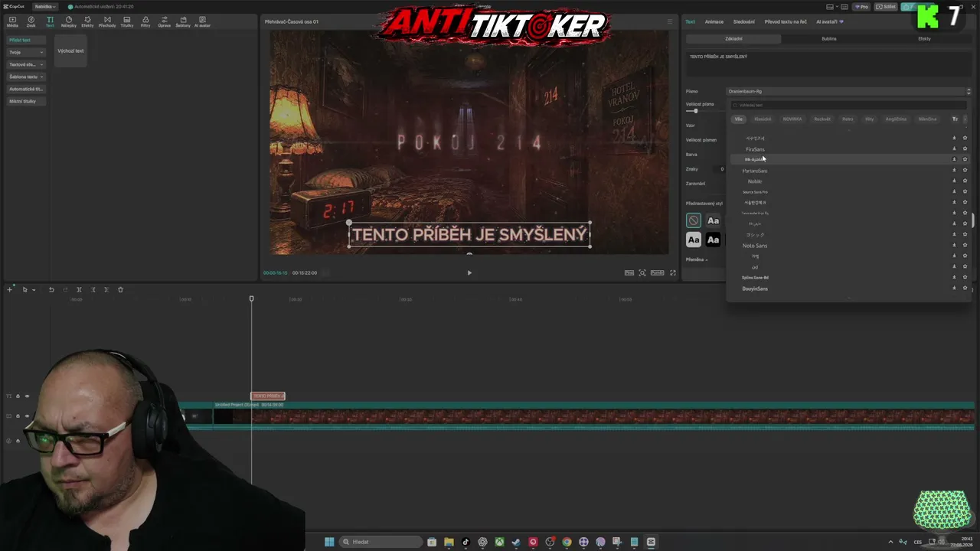Open the Xbox app in taskbar
980x551 pixels.
tap(499, 542)
